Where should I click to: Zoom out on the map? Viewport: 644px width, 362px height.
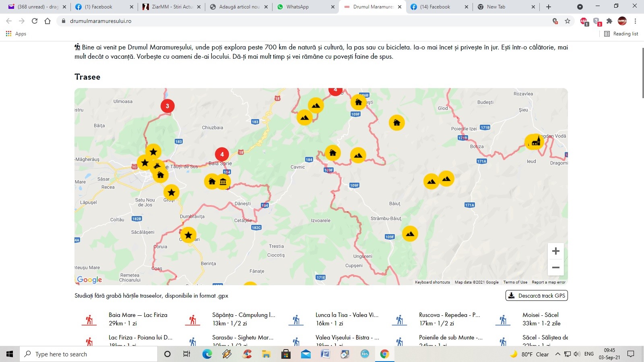click(555, 267)
